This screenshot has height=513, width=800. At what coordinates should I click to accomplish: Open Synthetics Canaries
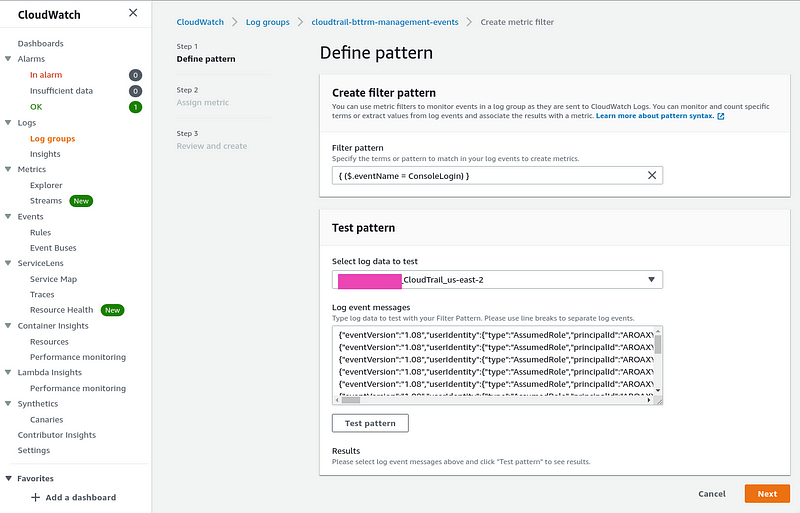point(46,420)
